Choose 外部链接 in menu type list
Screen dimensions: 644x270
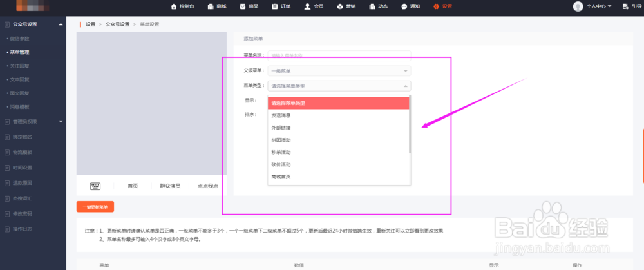(339, 128)
